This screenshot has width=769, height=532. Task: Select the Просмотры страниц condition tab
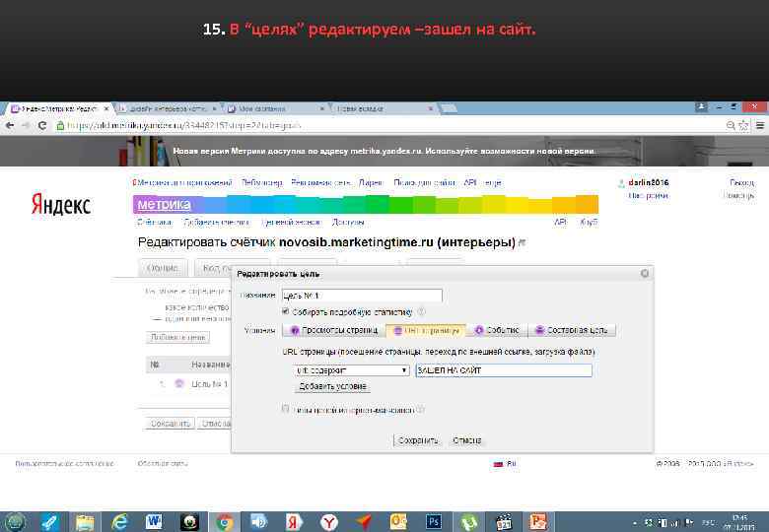coord(333,331)
